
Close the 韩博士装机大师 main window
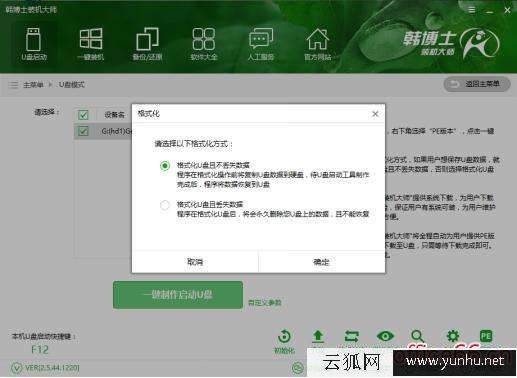tap(507, 10)
